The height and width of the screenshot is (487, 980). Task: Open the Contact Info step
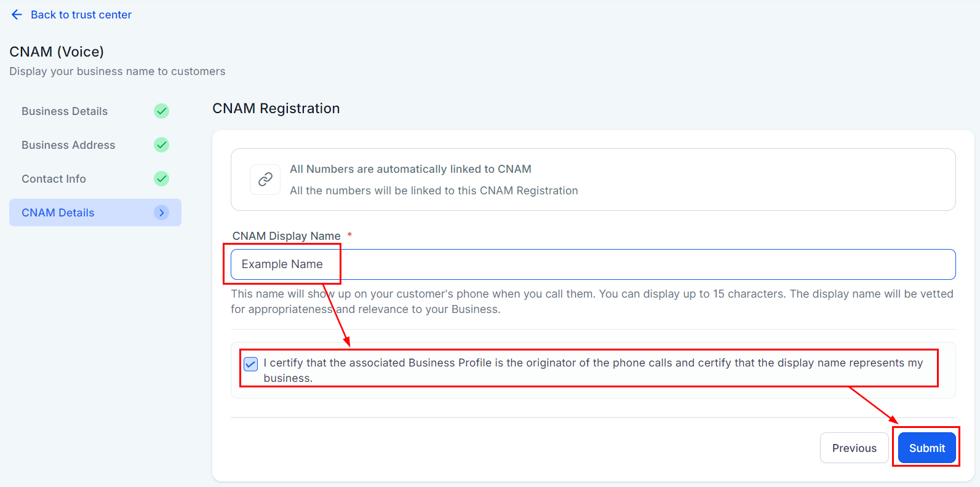tap(54, 179)
